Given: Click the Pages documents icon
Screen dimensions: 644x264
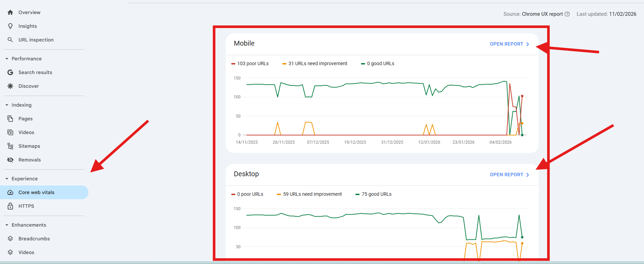Looking at the screenshot, I should coord(10,119).
